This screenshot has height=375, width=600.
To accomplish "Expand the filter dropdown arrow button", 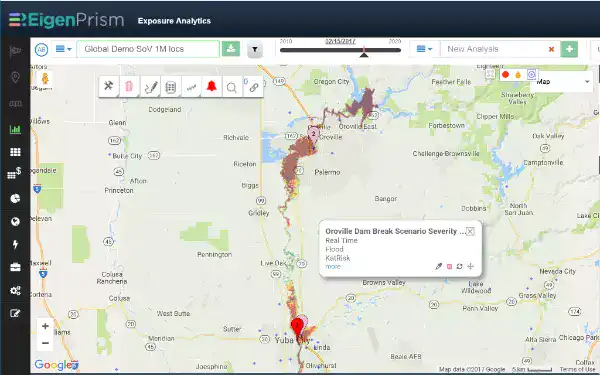I will (254, 49).
